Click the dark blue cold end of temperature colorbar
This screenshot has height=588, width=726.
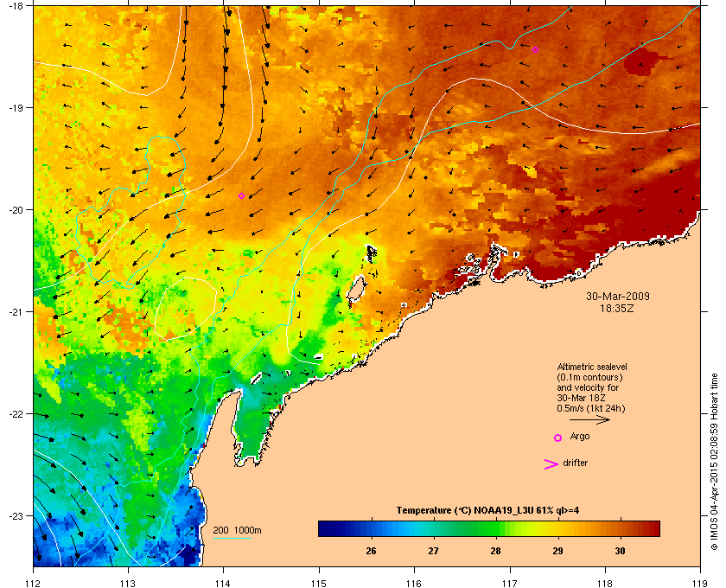(328, 528)
